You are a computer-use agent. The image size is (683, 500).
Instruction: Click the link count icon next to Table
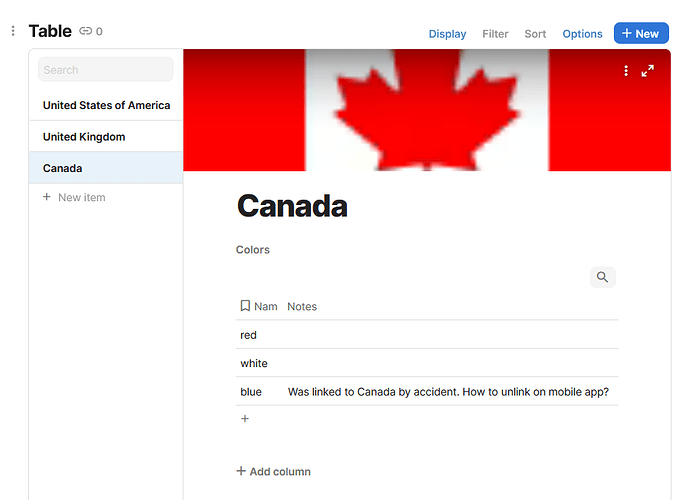pyautogui.click(x=85, y=31)
